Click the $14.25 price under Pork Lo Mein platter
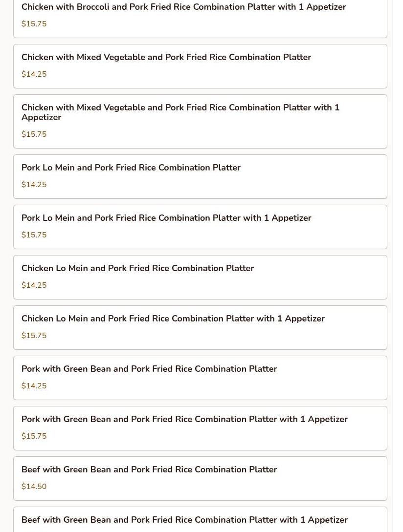Screen dimensions: 403x532 tap(34, 185)
